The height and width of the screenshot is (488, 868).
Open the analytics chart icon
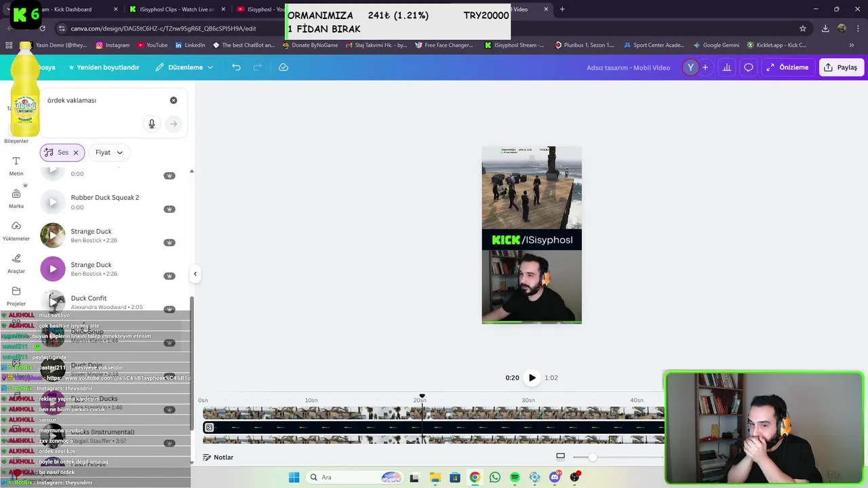727,67
